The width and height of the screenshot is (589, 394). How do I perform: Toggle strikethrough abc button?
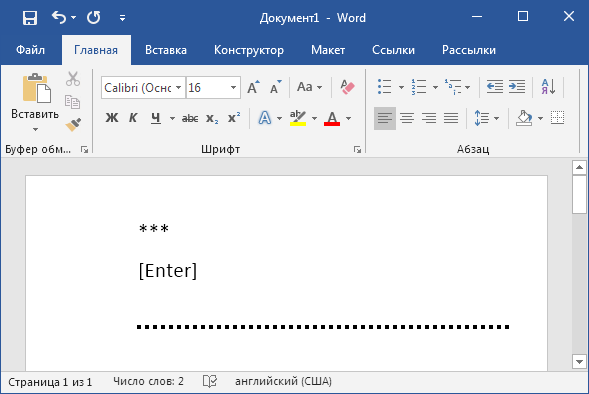point(190,118)
